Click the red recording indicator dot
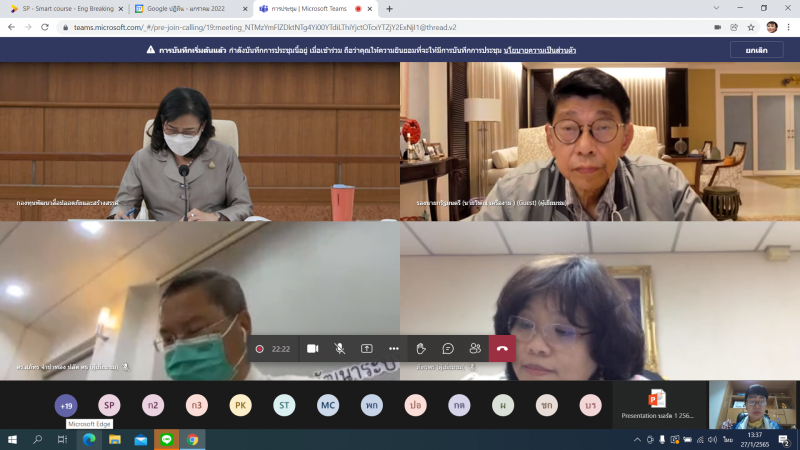Screen dimensions: 800x450 point(259,349)
